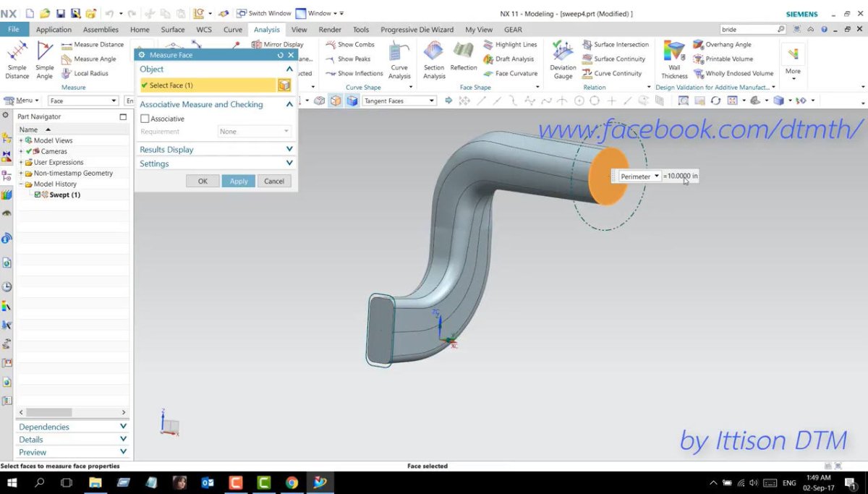Open the Perimeter measurement type dropdown
This screenshot has height=494, width=868.
coord(657,176)
